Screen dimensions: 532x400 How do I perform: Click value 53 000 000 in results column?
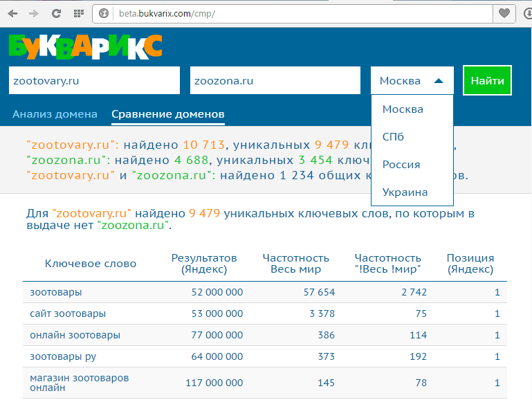(x=217, y=313)
